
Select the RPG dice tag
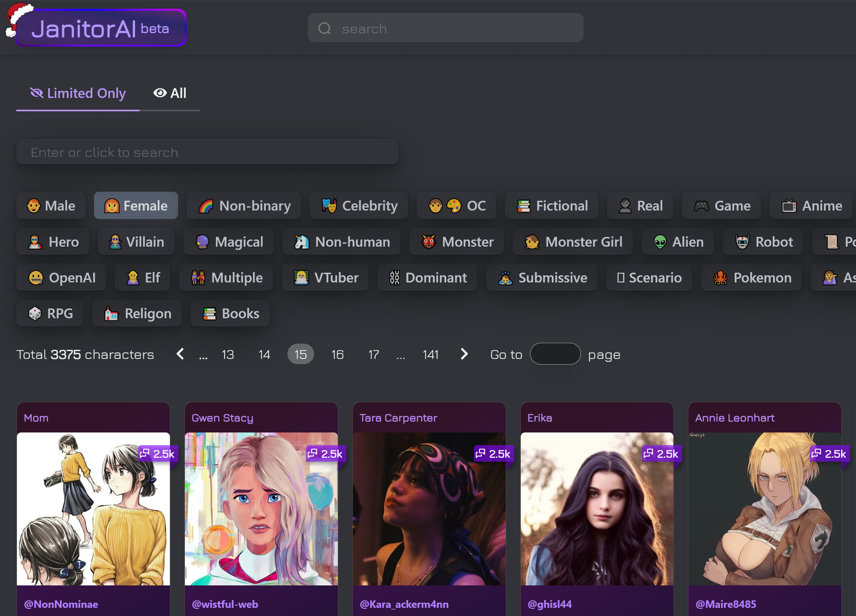[x=50, y=313]
